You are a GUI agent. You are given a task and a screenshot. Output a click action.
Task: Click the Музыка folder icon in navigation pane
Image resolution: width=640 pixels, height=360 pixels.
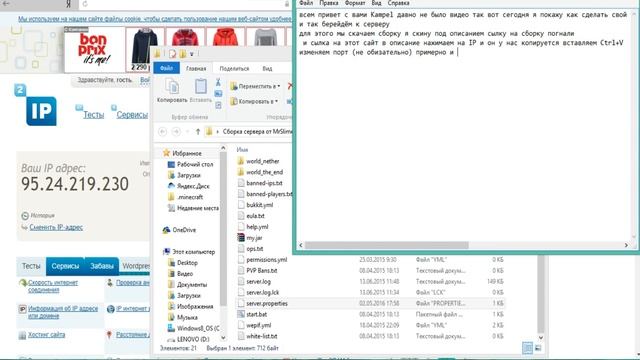point(171,317)
